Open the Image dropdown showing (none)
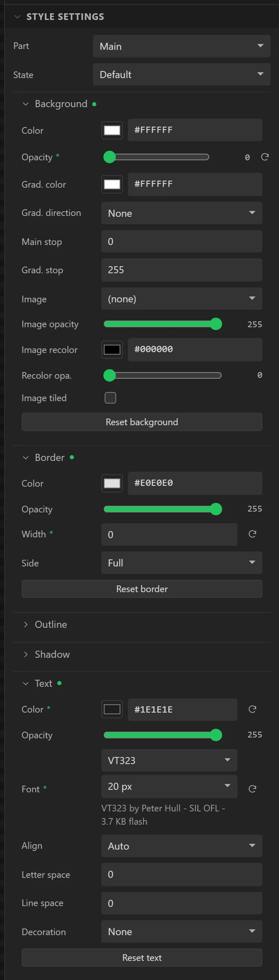The image size is (279, 980). click(x=182, y=299)
